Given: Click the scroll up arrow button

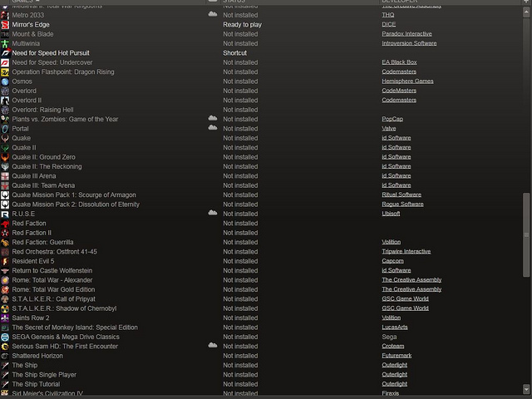Looking at the screenshot, I should 526,12.
